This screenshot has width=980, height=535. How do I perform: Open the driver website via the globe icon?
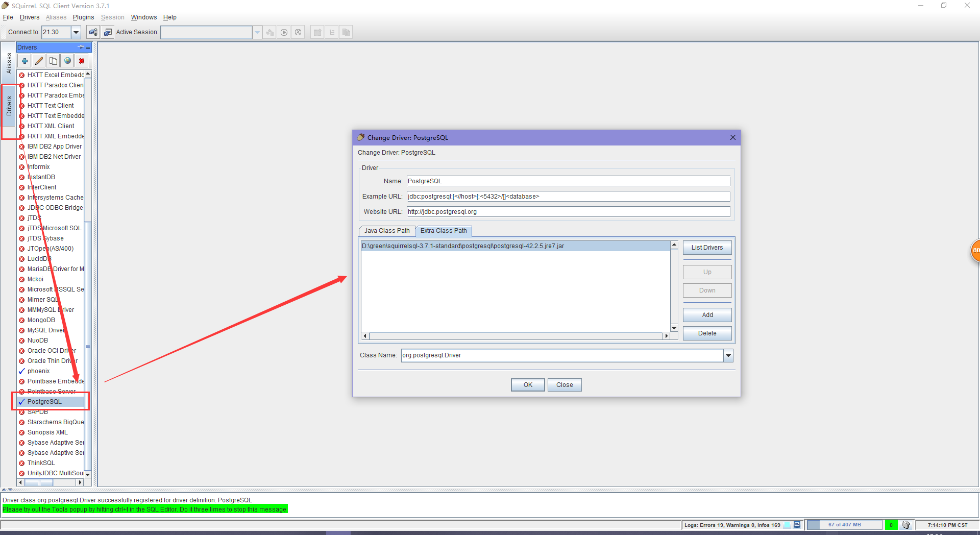(x=67, y=60)
